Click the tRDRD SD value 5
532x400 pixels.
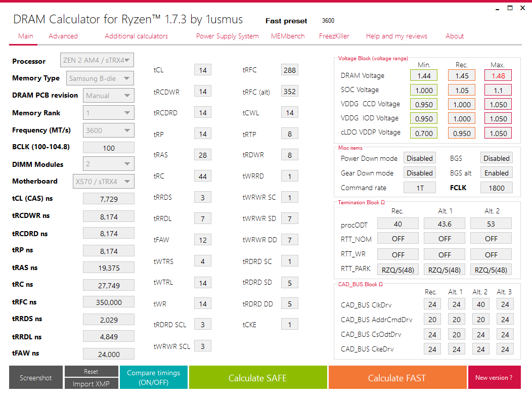click(290, 283)
